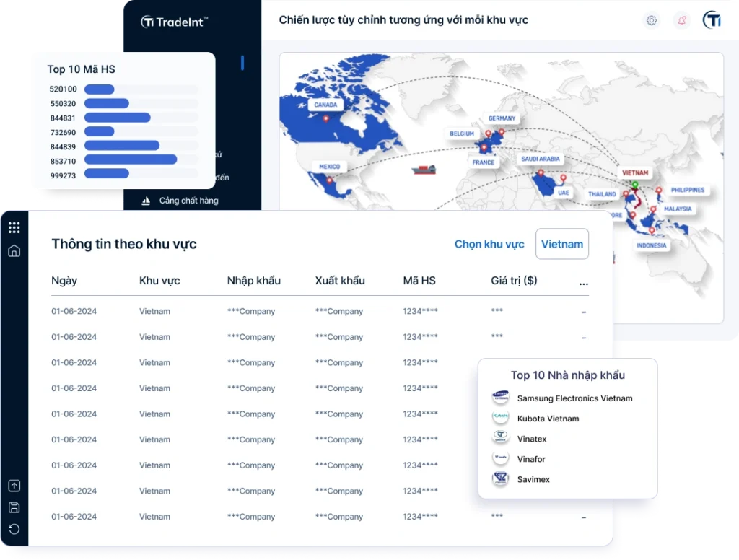Click the Chọn khu vực label
The image size is (739, 560).
tap(489, 244)
